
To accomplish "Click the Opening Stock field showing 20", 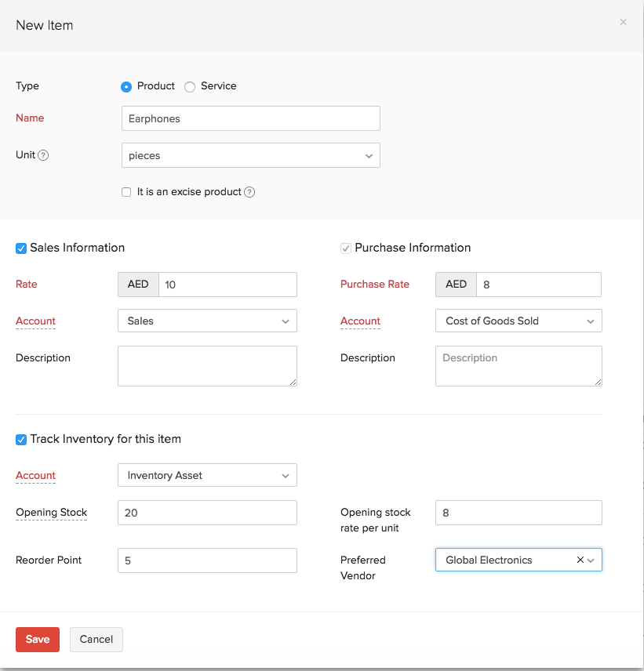I will [207, 512].
